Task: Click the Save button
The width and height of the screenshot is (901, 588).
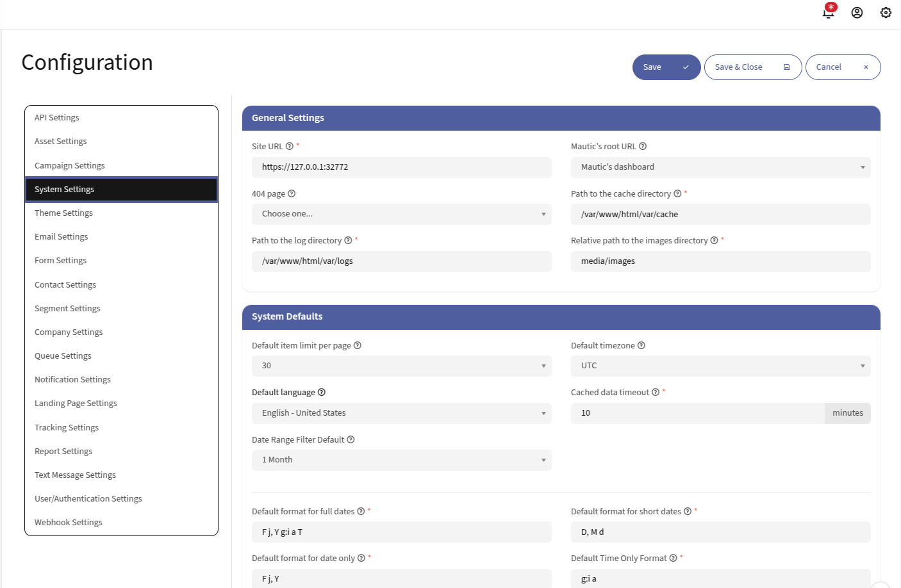Action: [x=652, y=67]
